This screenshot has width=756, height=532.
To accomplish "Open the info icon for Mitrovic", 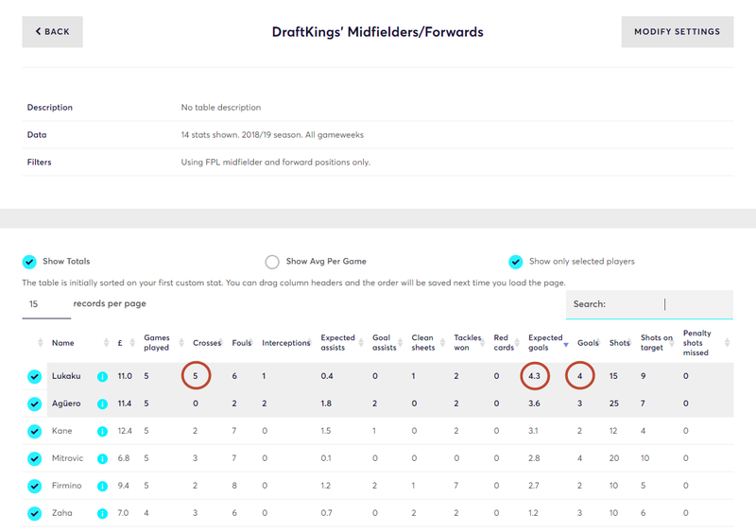I will (x=102, y=459).
